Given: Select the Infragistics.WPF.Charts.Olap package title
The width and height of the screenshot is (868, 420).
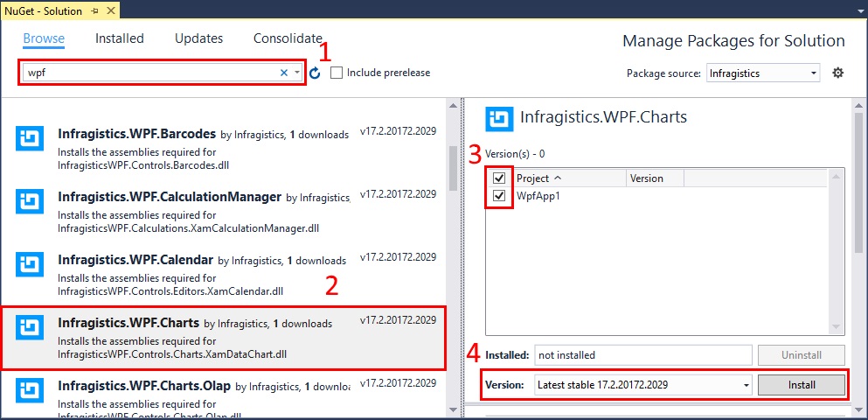Looking at the screenshot, I should pos(144,386).
